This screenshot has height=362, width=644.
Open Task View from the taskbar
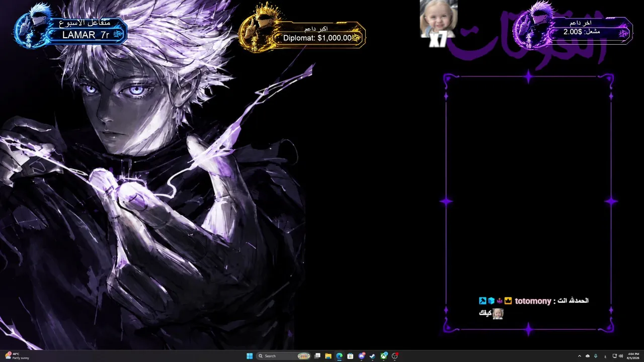point(317,356)
